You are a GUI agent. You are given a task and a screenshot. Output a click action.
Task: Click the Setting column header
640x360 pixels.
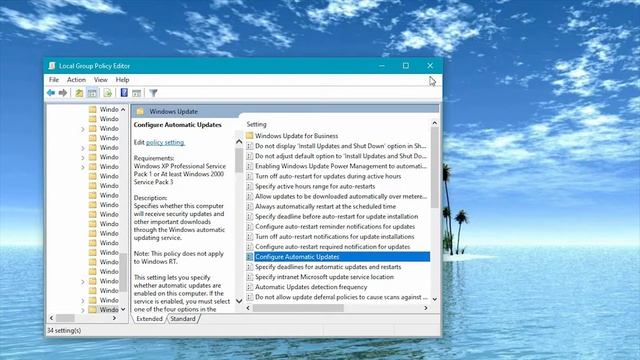pos(256,124)
